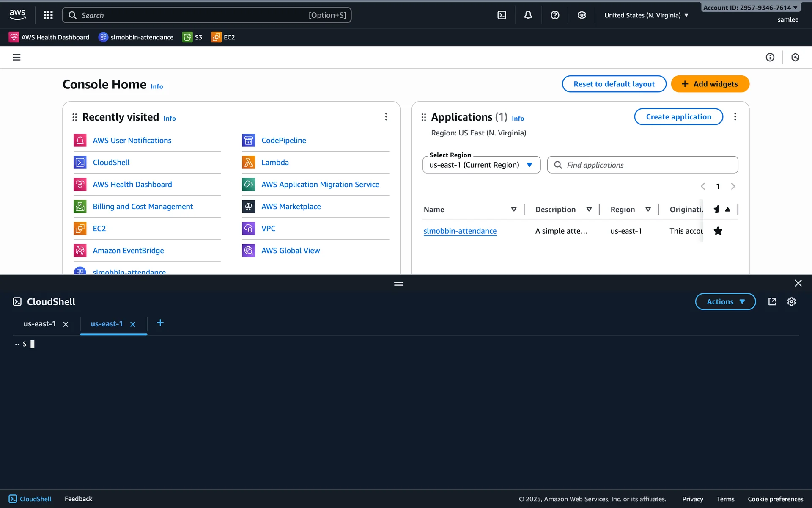Click the Lambda service icon
The image size is (812, 508).
(x=248, y=163)
